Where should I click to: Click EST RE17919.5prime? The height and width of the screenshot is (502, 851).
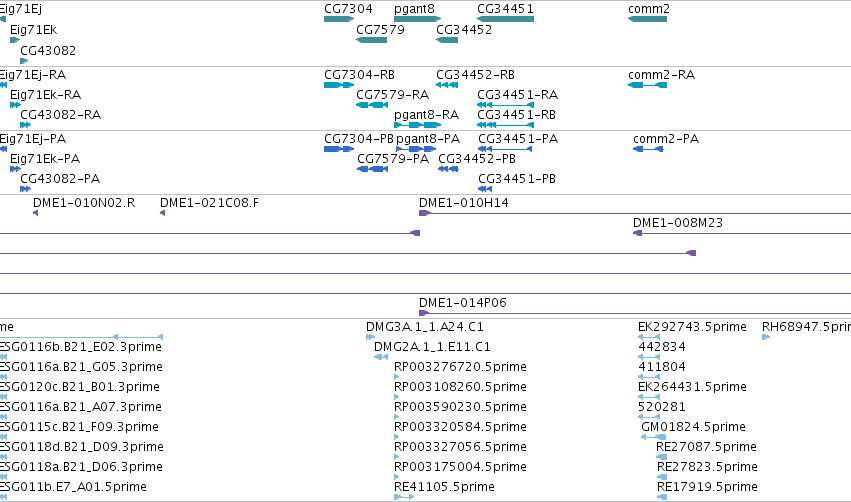coord(707,487)
